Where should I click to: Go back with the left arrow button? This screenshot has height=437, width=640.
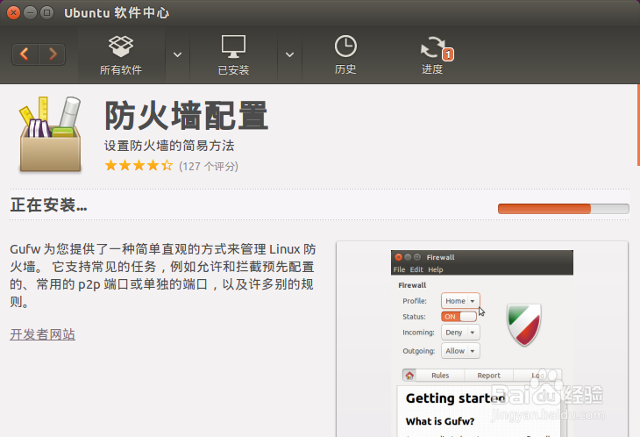pyautogui.click(x=25, y=54)
